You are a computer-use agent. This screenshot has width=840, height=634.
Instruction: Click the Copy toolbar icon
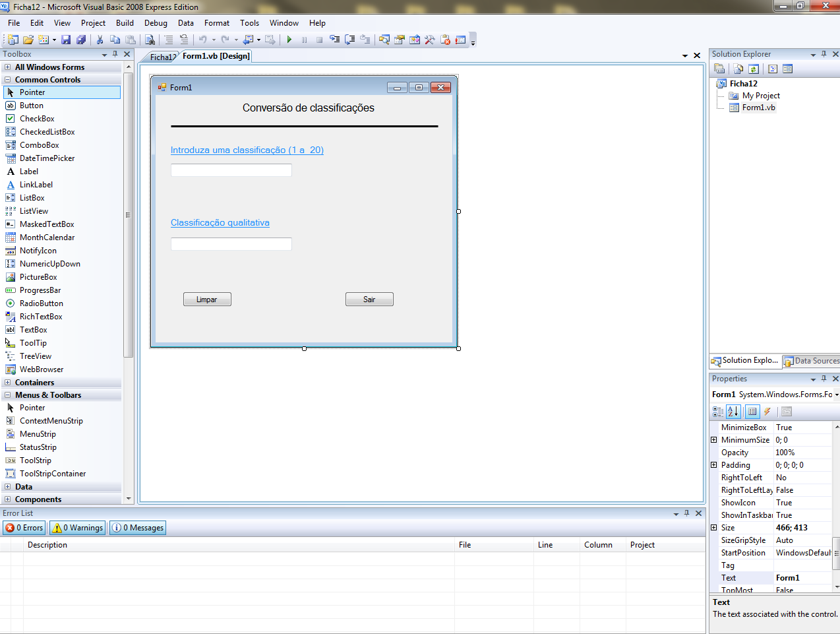(115, 40)
